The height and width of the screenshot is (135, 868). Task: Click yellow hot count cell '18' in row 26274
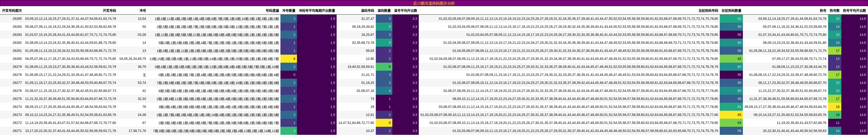click(x=835, y=107)
